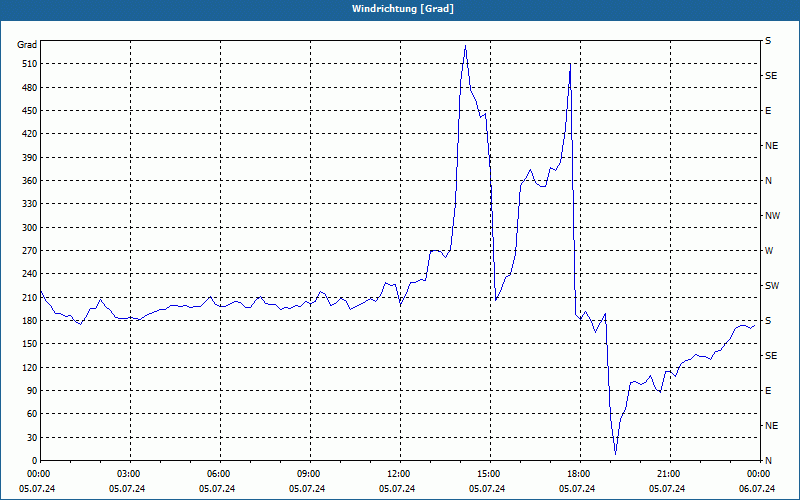
Task: Select the 360 y-axis tick label
Action: tap(30, 181)
